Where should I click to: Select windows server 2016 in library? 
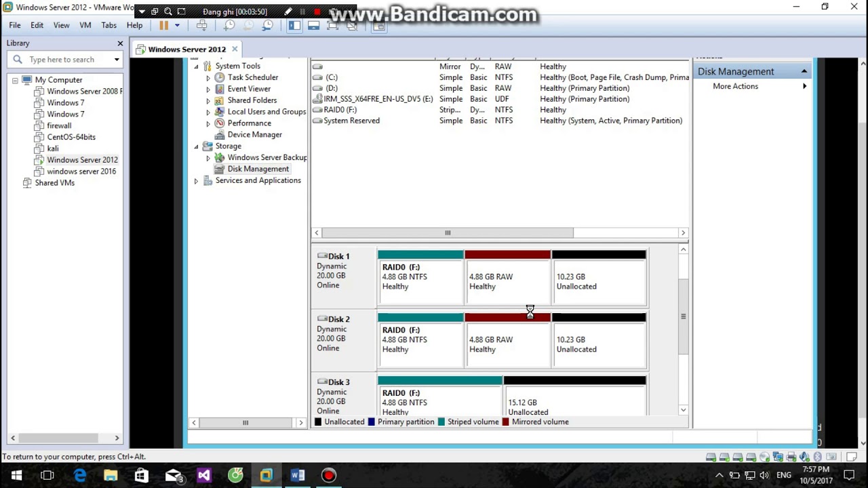point(81,171)
